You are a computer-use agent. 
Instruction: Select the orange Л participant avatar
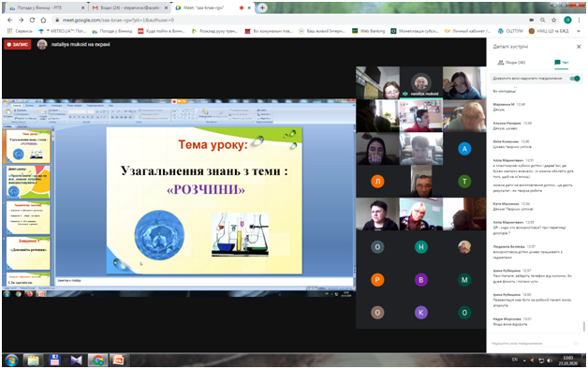tap(377, 182)
